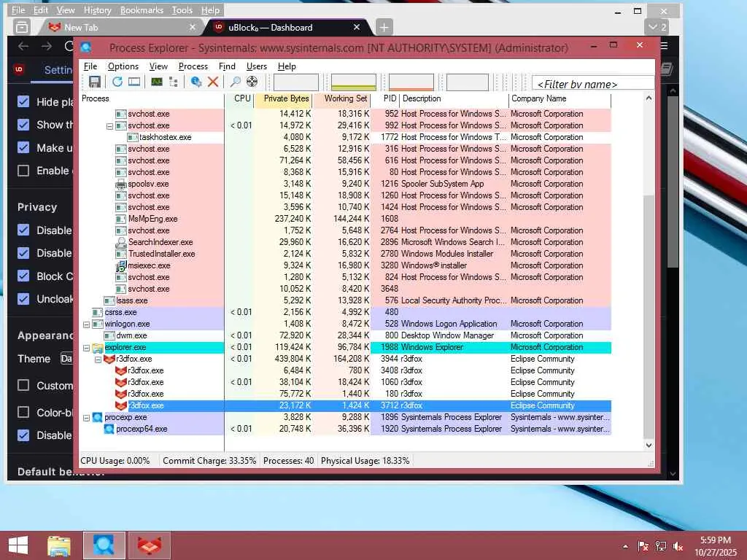The image size is (747, 560).
Task: Sort by the Private Bytes column header
Action: [x=283, y=98]
